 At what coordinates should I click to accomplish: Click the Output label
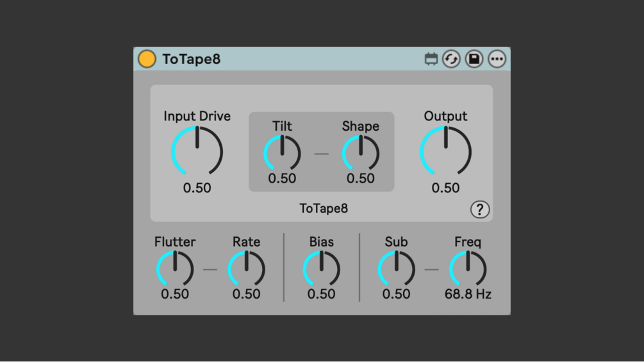[x=445, y=116]
